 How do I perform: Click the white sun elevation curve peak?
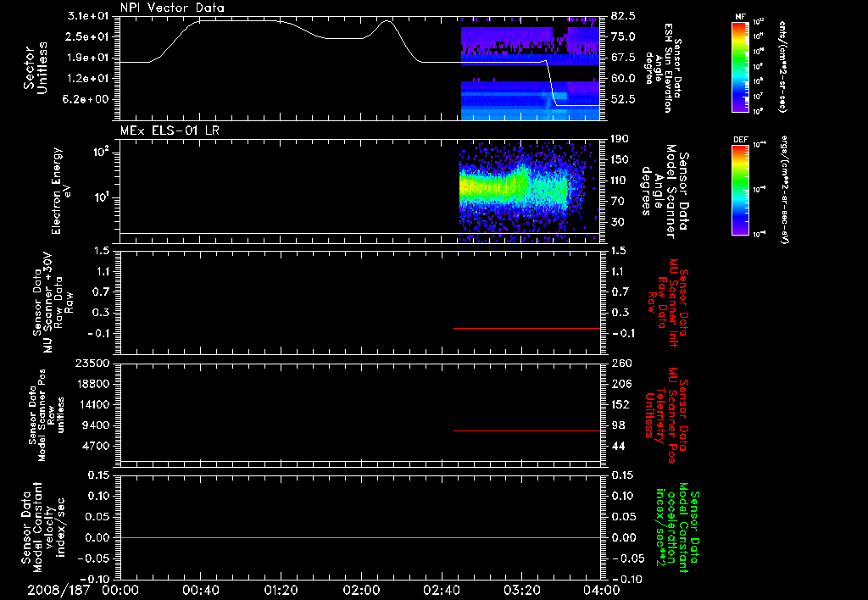pyautogui.click(x=387, y=21)
